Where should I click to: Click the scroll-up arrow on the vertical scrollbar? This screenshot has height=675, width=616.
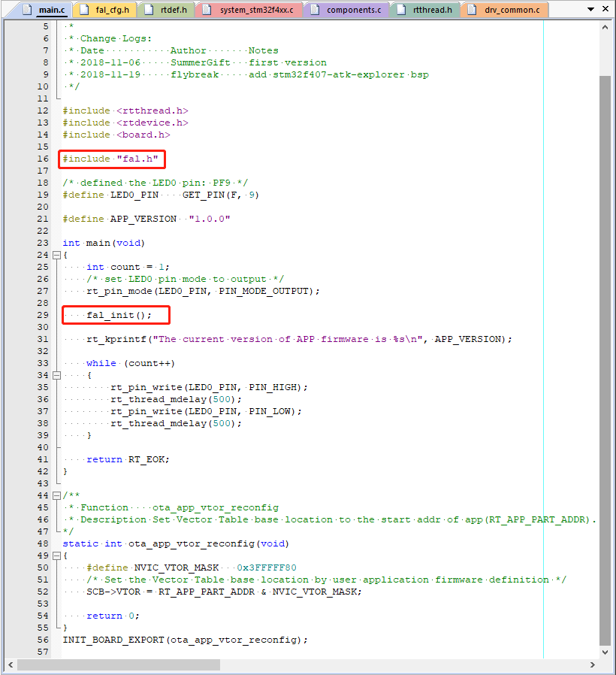605,27
